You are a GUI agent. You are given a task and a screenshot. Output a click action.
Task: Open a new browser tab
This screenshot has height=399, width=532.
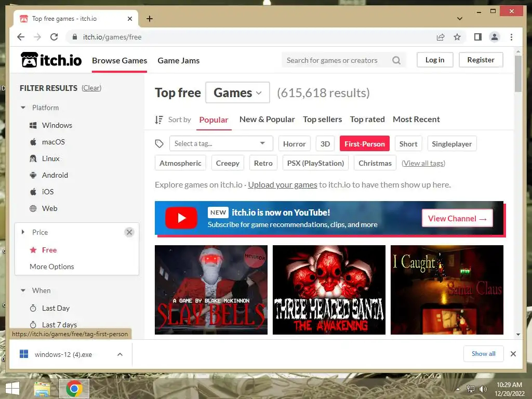click(x=150, y=19)
